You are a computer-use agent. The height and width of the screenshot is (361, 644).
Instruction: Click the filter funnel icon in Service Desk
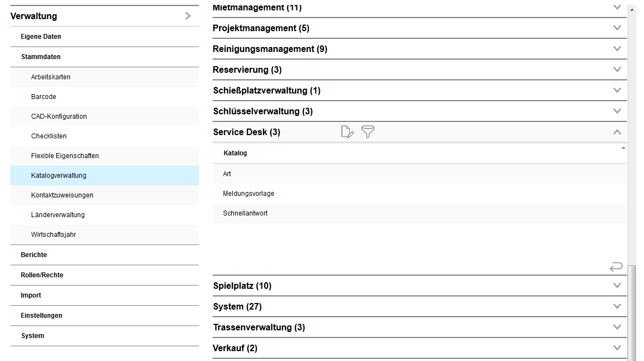coord(368,132)
